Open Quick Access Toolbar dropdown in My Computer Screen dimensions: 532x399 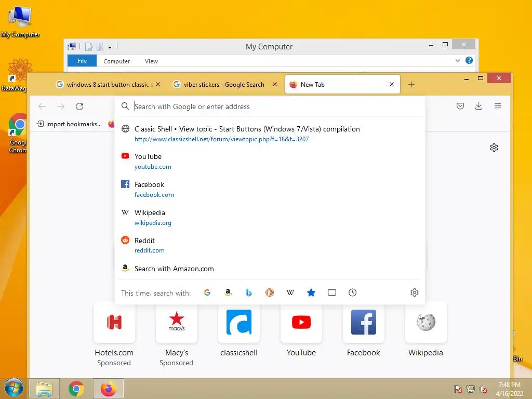(x=110, y=47)
